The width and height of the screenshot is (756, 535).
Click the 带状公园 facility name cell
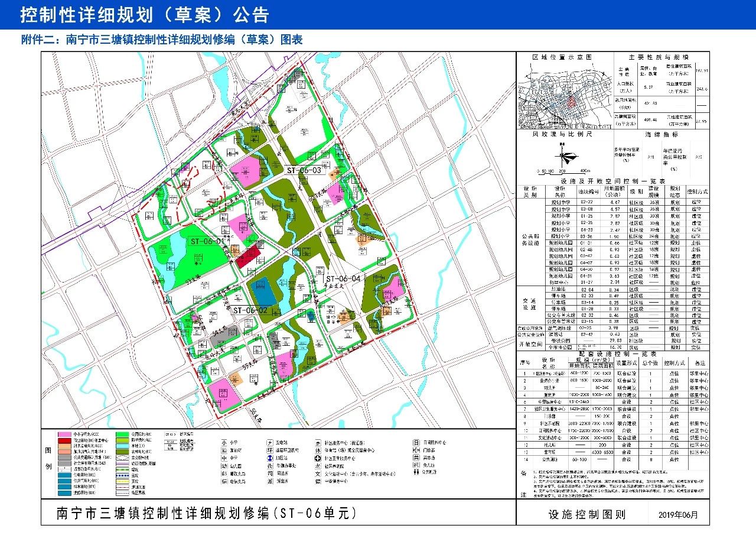(561, 341)
